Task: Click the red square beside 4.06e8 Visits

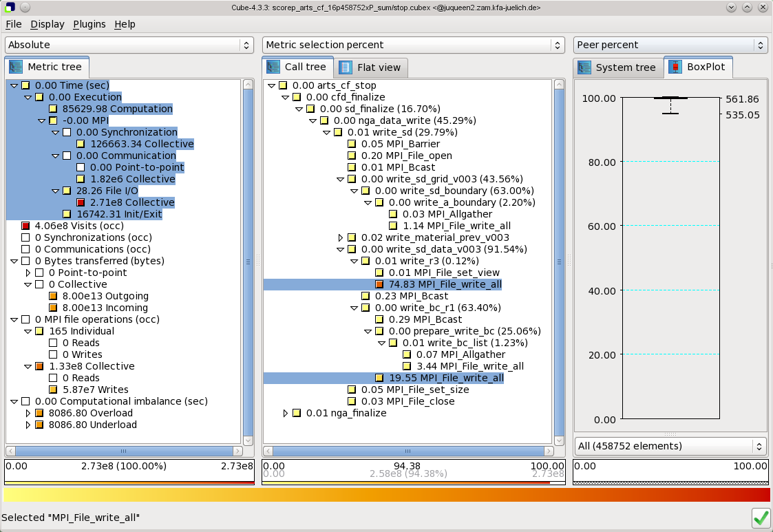Action: [25, 226]
